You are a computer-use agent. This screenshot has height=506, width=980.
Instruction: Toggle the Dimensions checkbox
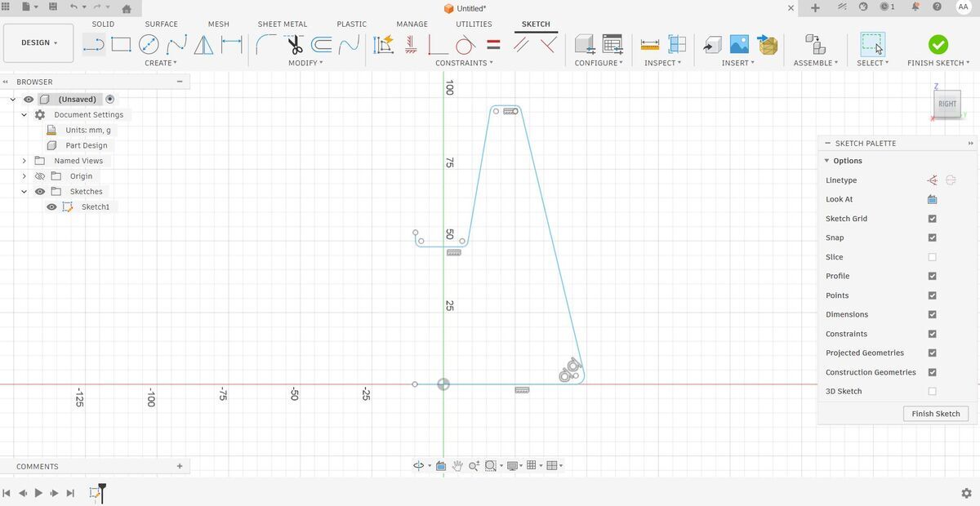pyautogui.click(x=932, y=314)
